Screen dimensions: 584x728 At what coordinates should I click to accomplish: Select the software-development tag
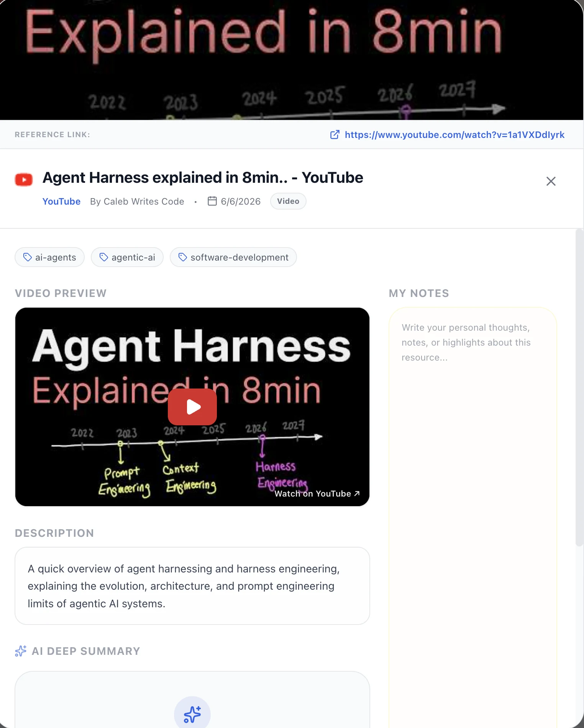click(233, 257)
